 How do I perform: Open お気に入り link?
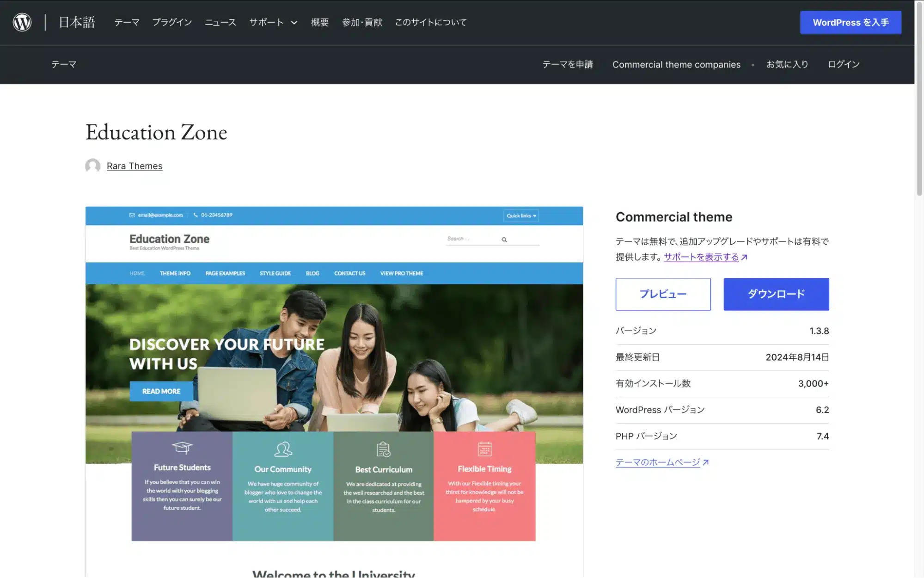coord(787,64)
